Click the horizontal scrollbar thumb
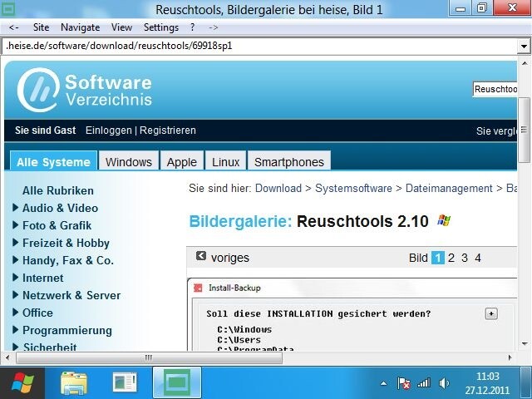 pos(149,357)
